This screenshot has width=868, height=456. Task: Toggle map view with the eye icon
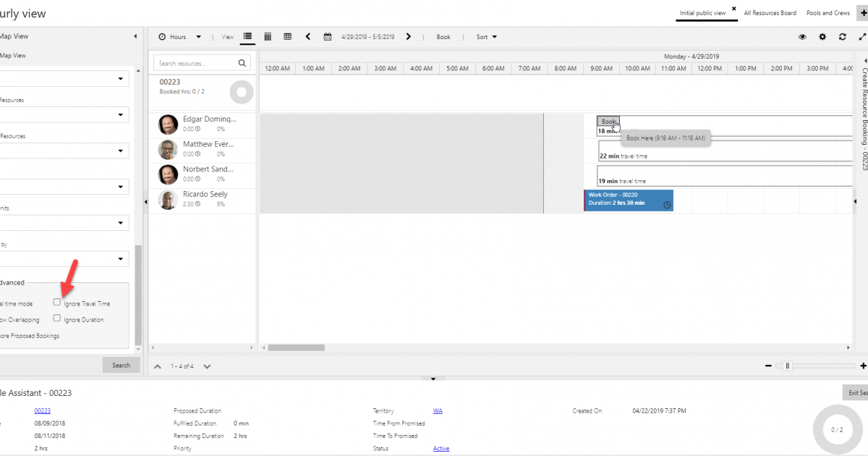click(x=802, y=36)
